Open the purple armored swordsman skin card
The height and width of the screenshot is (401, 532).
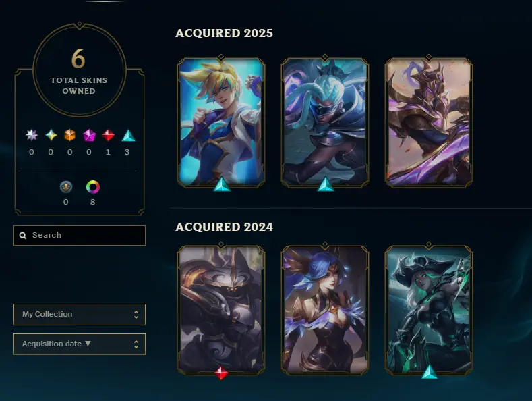coord(429,122)
